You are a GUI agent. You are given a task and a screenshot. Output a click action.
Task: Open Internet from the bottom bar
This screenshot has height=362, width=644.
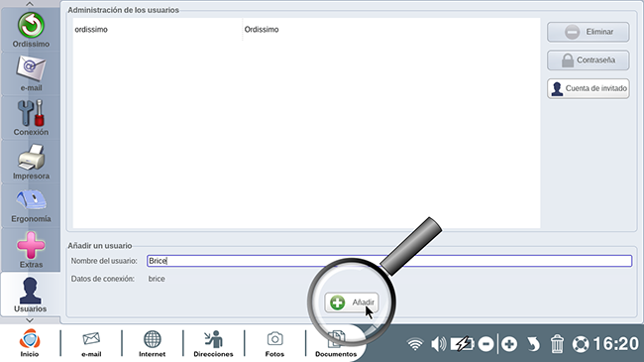[x=152, y=343]
